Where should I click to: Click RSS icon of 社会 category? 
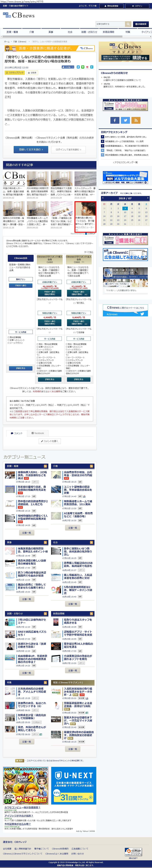point(91,542)
